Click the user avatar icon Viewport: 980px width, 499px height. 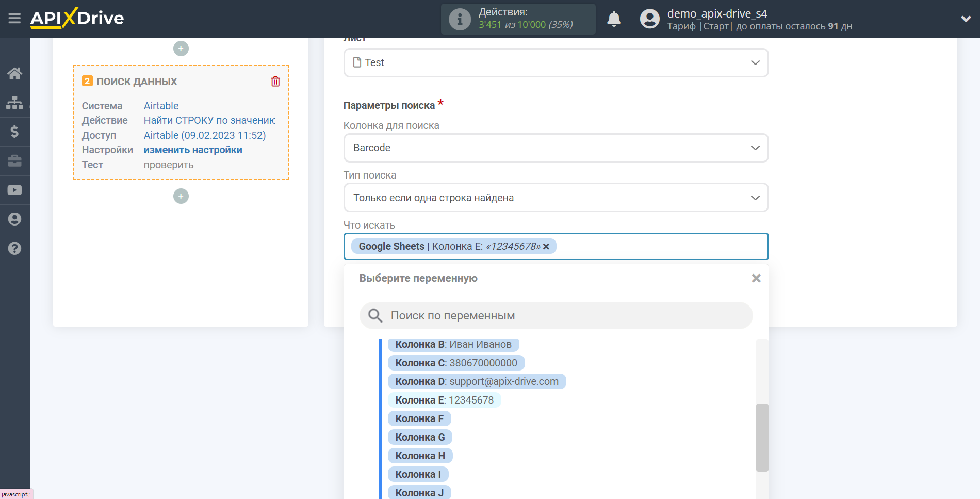pyautogui.click(x=649, y=19)
